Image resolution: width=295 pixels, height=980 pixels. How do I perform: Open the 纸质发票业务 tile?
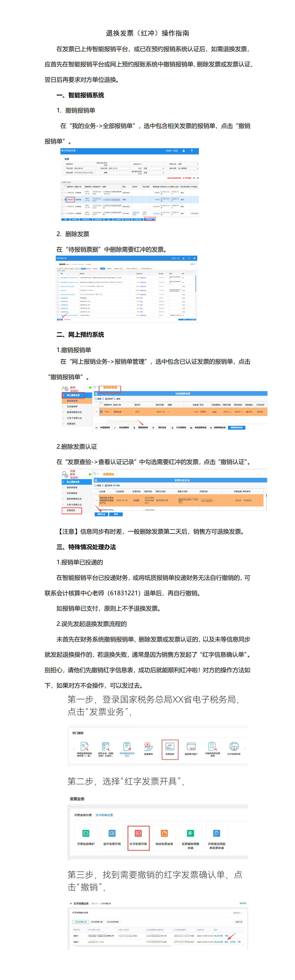[164, 838]
